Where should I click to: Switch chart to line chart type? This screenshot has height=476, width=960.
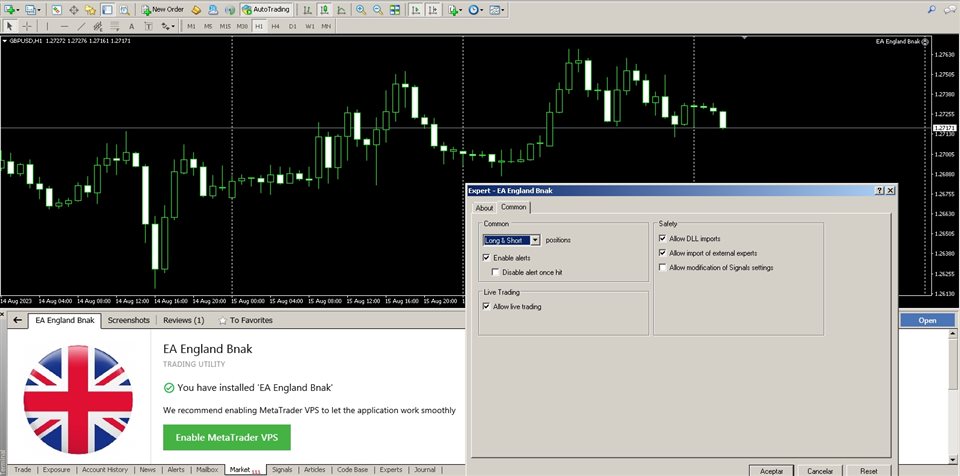pyautogui.click(x=340, y=10)
